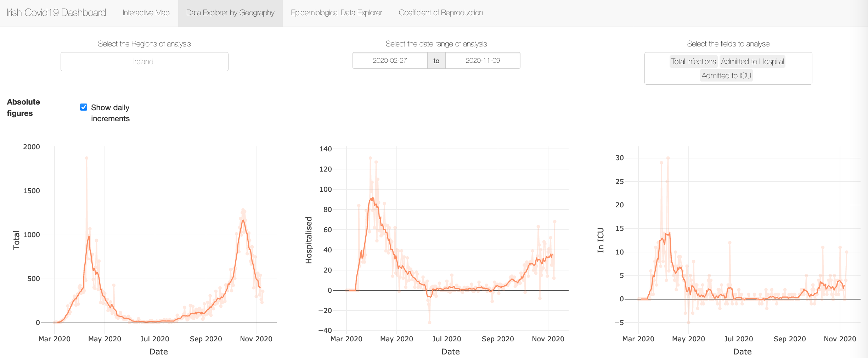Toggle the Show daily increments checkbox
Image resolution: width=868 pixels, height=358 pixels.
click(84, 107)
